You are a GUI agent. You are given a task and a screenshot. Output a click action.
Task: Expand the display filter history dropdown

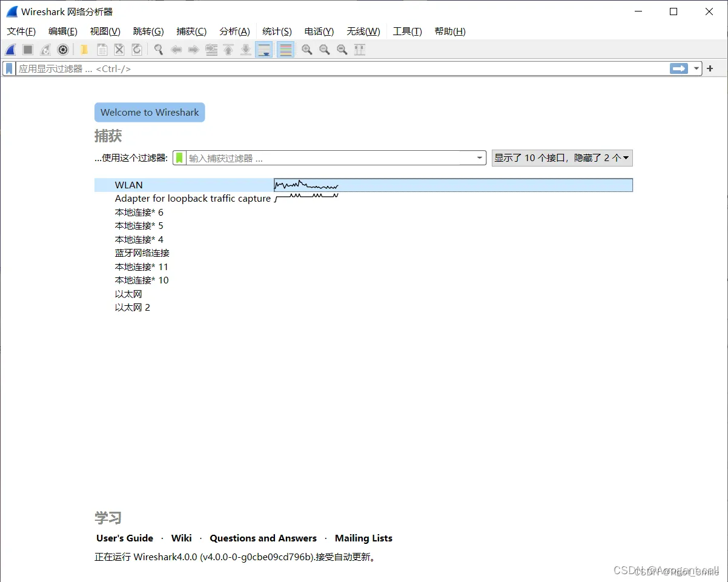click(697, 68)
